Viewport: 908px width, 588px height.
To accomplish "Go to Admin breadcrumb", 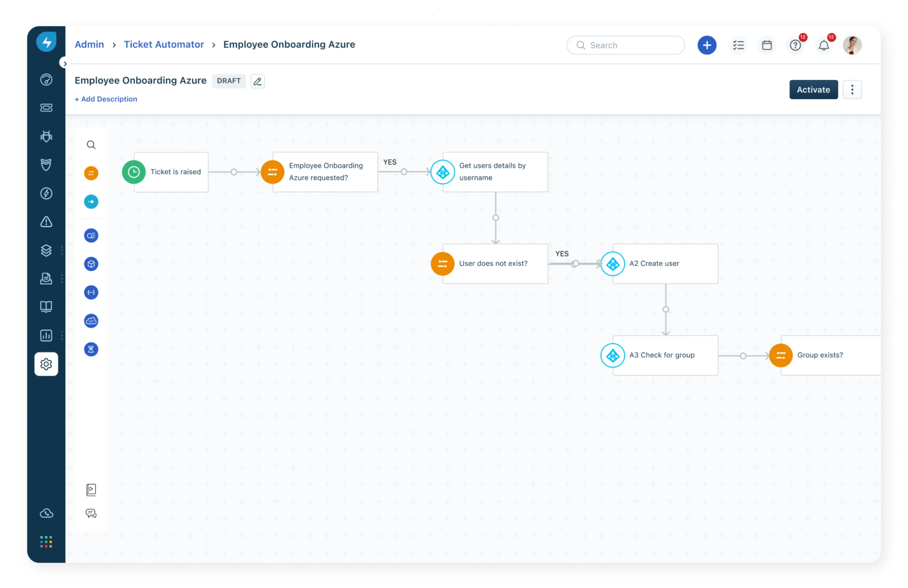I will click(x=89, y=45).
